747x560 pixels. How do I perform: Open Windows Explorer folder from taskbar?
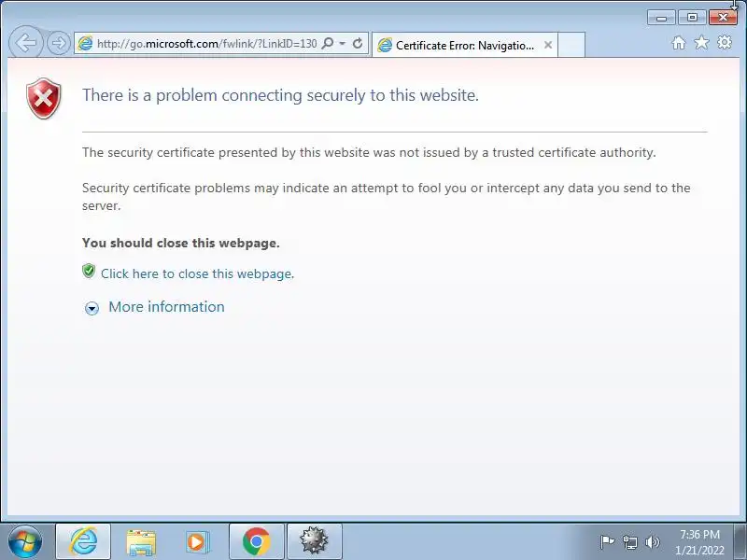click(x=141, y=542)
